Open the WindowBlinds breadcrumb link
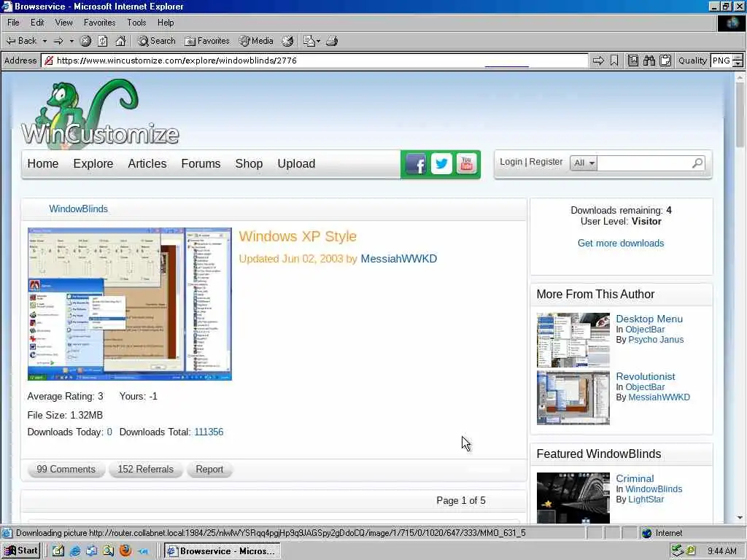The image size is (747, 560). pos(79,209)
